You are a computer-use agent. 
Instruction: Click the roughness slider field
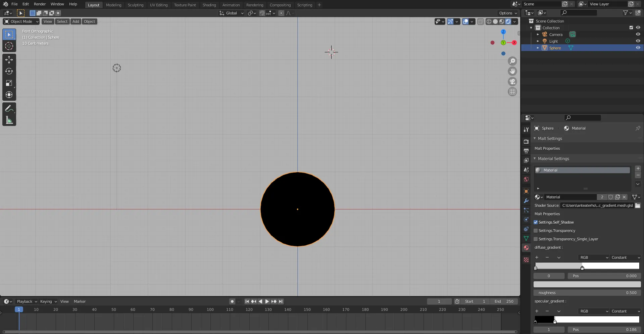point(587,293)
